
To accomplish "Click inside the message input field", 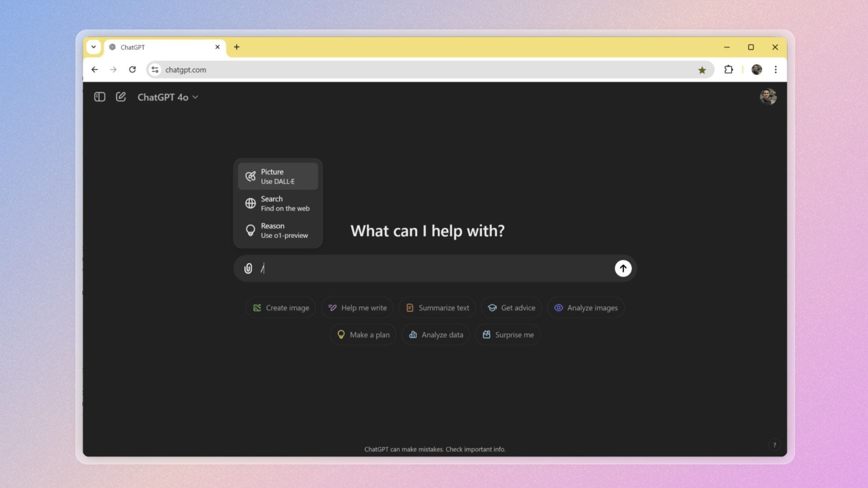I will [x=434, y=268].
